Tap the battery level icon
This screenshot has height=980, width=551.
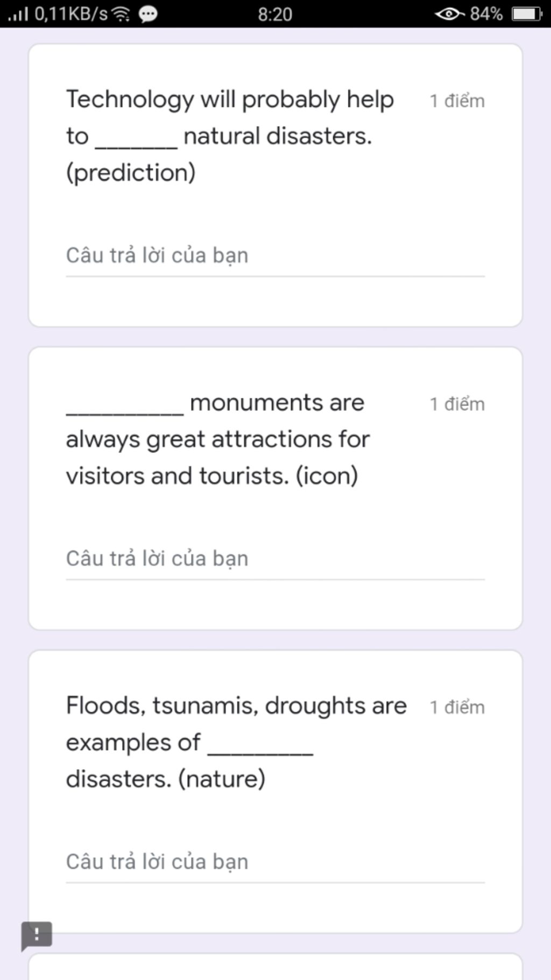[527, 14]
